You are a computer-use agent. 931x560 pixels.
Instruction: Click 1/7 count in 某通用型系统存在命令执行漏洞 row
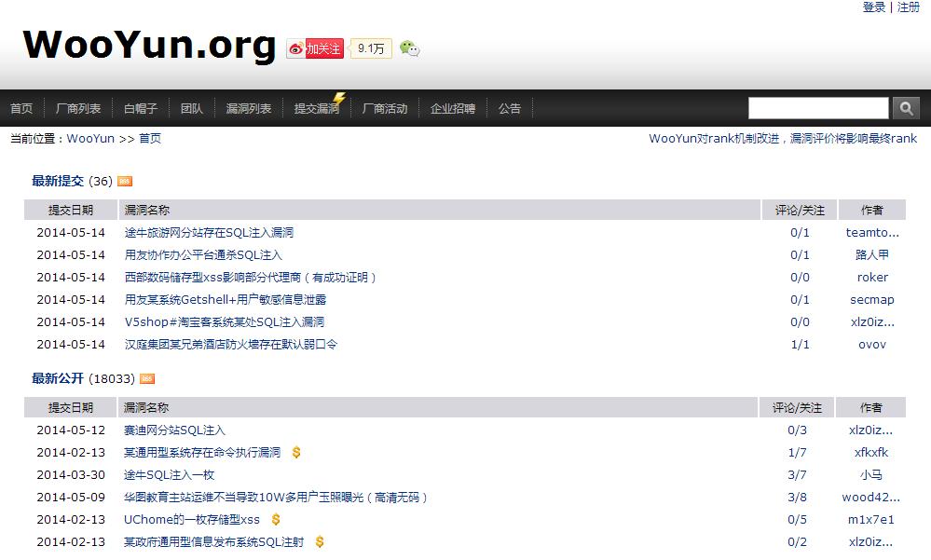point(797,453)
